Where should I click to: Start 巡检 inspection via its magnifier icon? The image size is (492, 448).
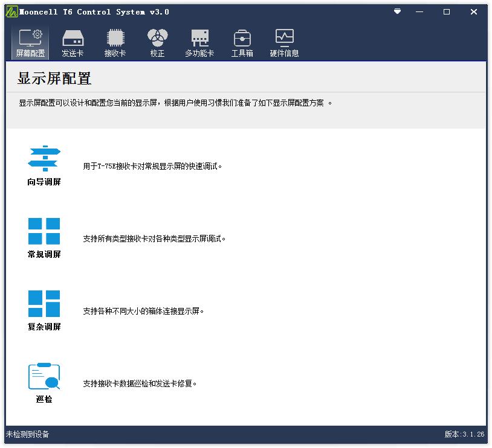pos(44,377)
